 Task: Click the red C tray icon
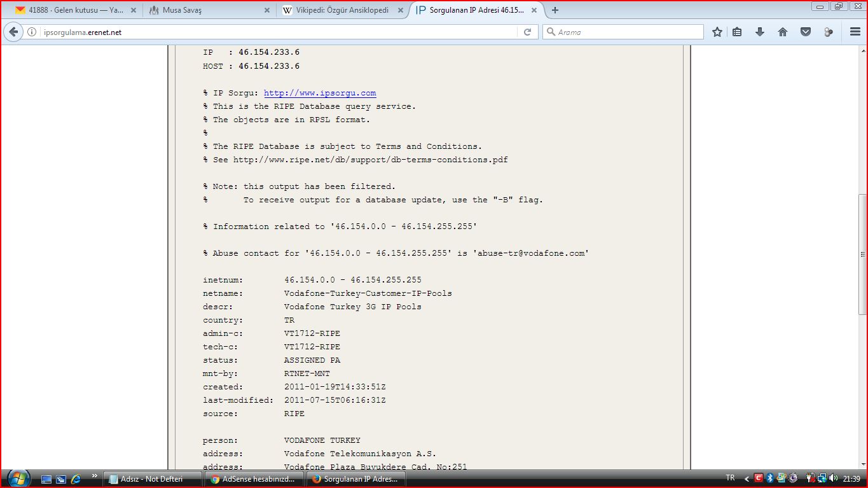(759, 478)
